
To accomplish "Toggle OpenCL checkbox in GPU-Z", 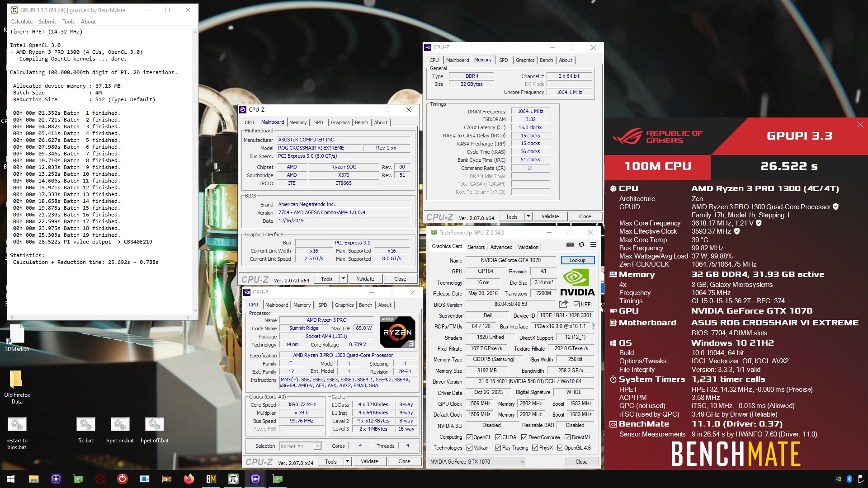I will (469, 437).
